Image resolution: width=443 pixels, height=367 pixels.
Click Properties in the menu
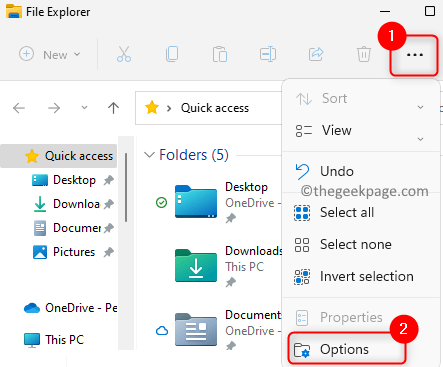point(360,318)
